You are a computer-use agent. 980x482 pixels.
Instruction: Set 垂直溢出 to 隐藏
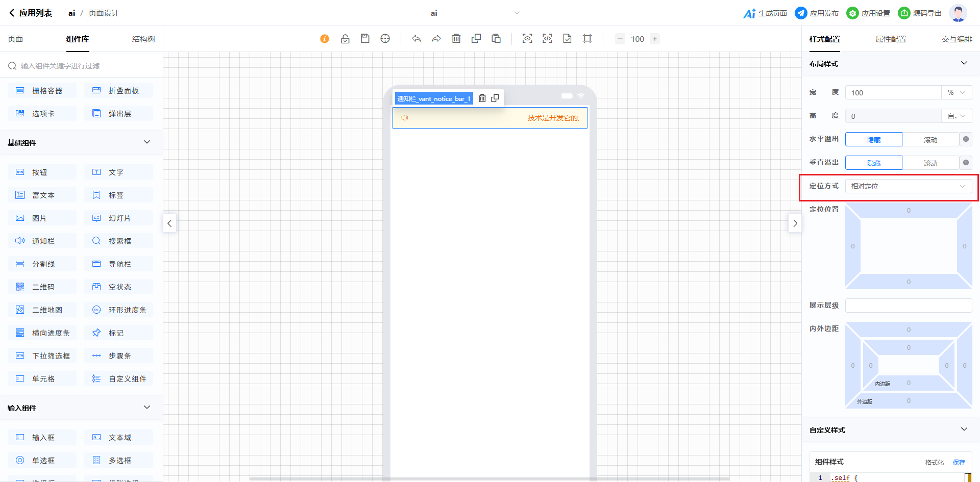[x=873, y=163]
